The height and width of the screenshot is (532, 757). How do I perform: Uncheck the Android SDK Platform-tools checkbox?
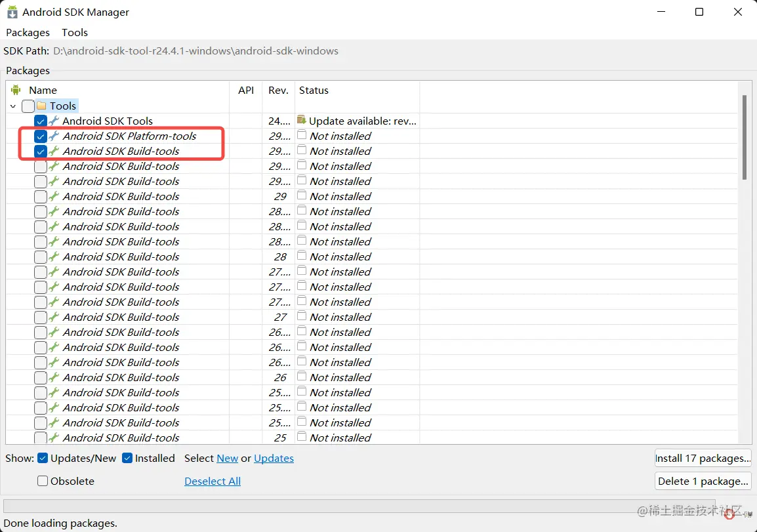[x=41, y=136]
